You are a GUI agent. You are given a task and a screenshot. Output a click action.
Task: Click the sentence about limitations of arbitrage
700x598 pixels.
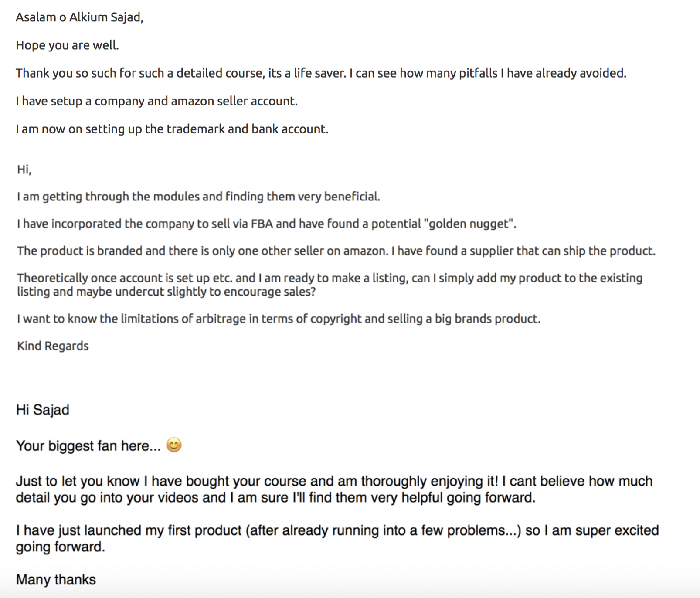[279, 319]
